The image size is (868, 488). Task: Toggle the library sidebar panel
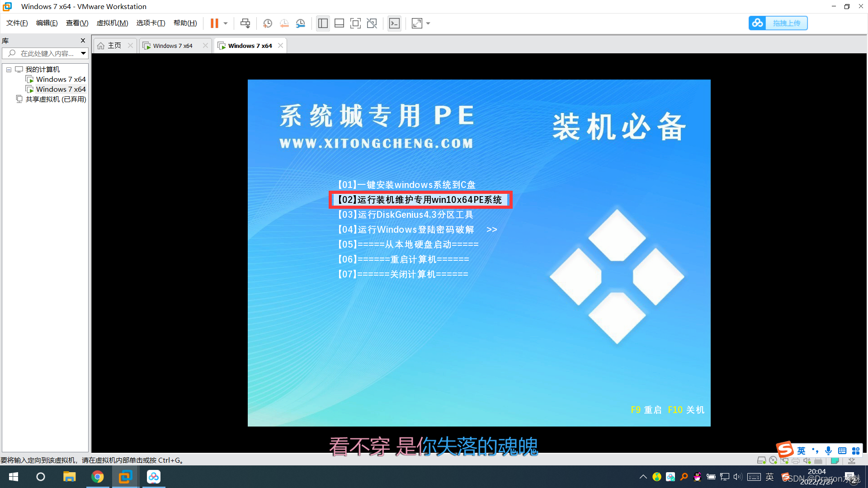coord(323,23)
